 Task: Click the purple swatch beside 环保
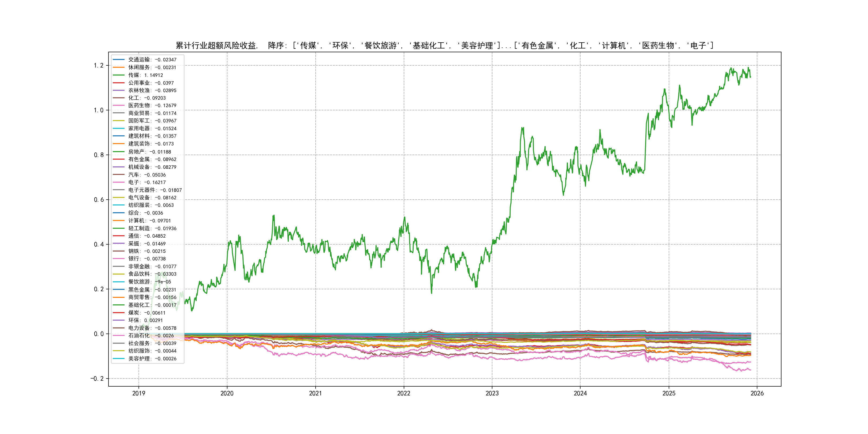(x=119, y=320)
